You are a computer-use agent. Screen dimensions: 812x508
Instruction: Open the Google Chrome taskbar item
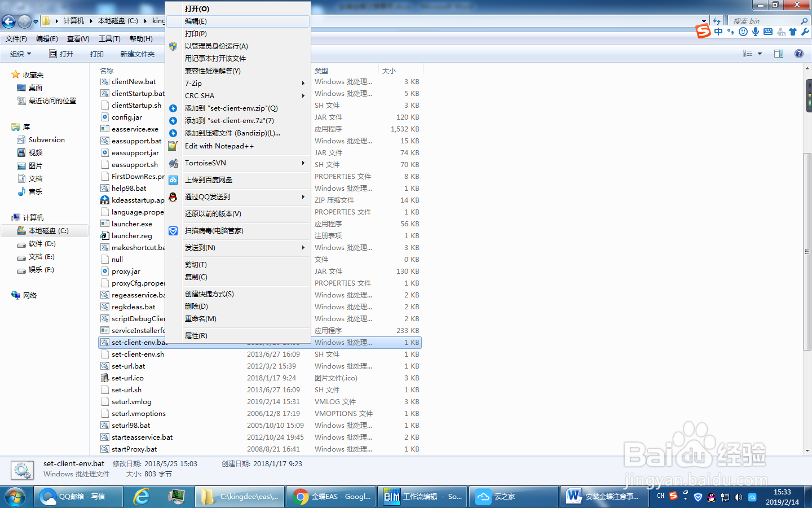(331, 497)
